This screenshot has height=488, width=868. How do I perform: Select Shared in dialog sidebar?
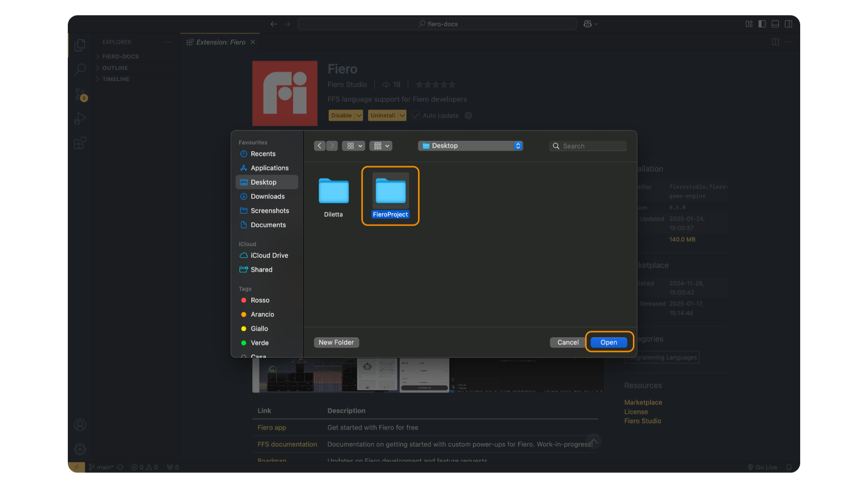pos(267,270)
